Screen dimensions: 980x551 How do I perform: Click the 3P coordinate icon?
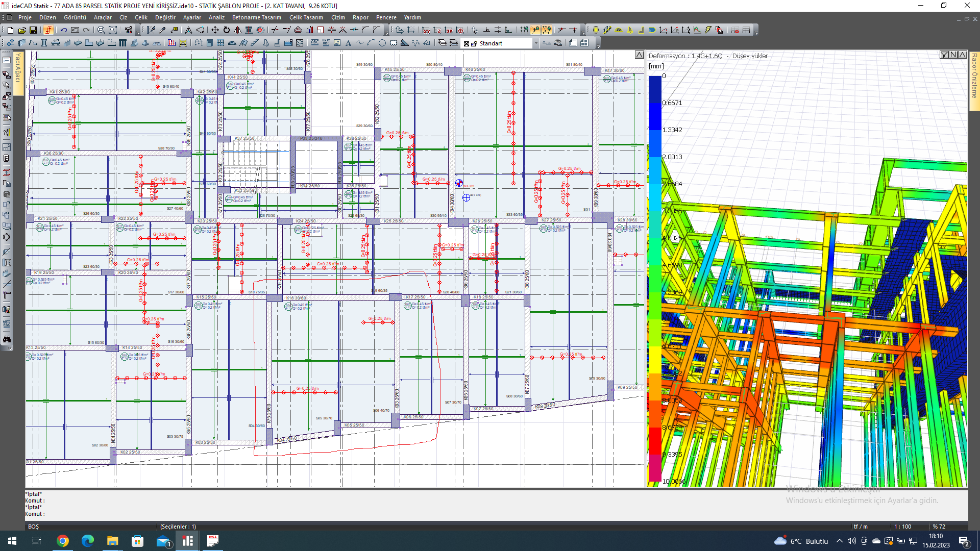click(449, 30)
